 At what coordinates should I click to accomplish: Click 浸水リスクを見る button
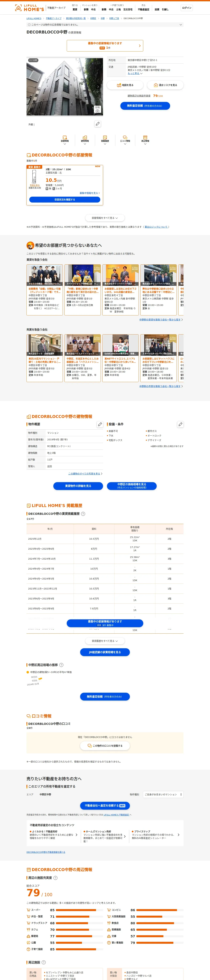click(165, 85)
